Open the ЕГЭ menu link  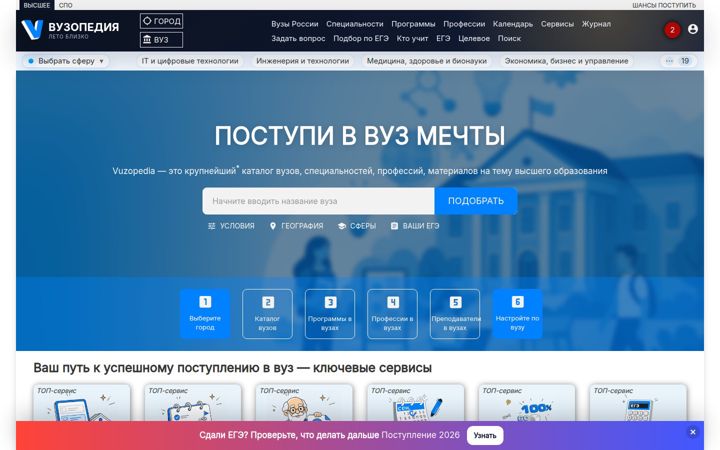pyautogui.click(x=443, y=39)
